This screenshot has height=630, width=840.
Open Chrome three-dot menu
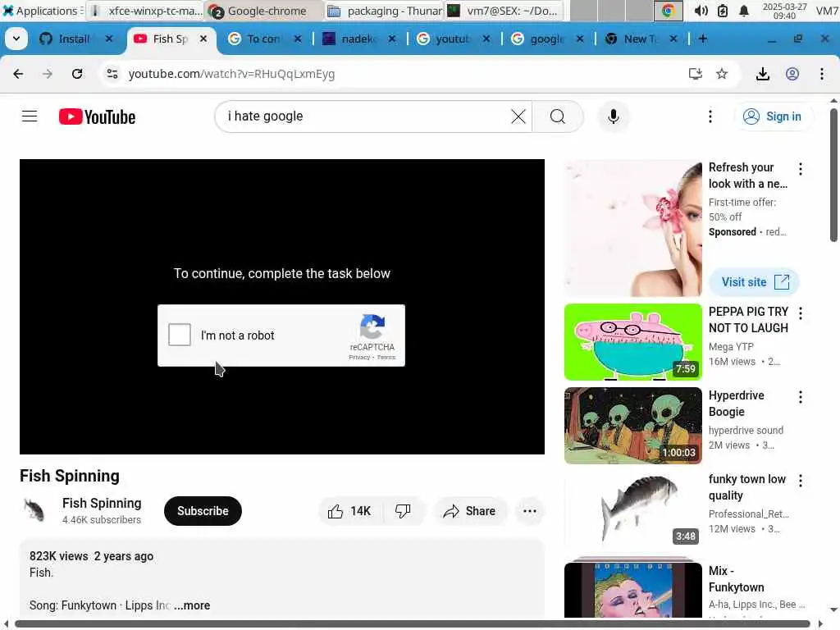tap(822, 74)
